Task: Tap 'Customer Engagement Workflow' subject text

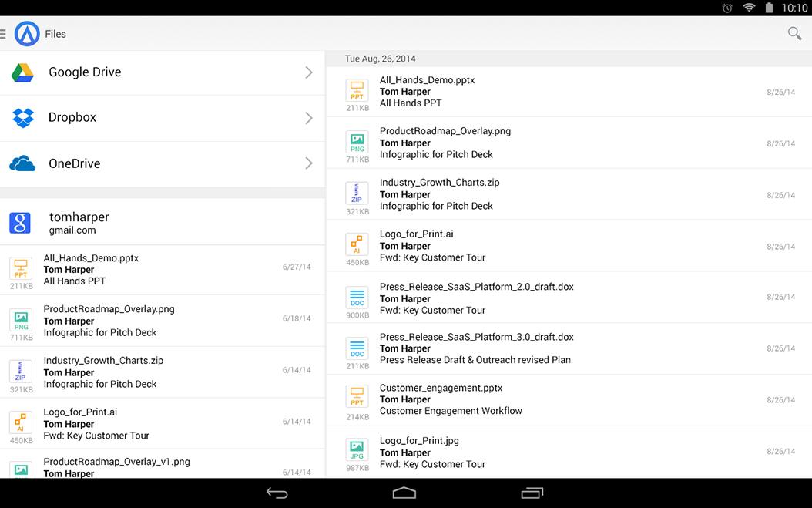Action: pyautogui.click(x=451, y=411)
